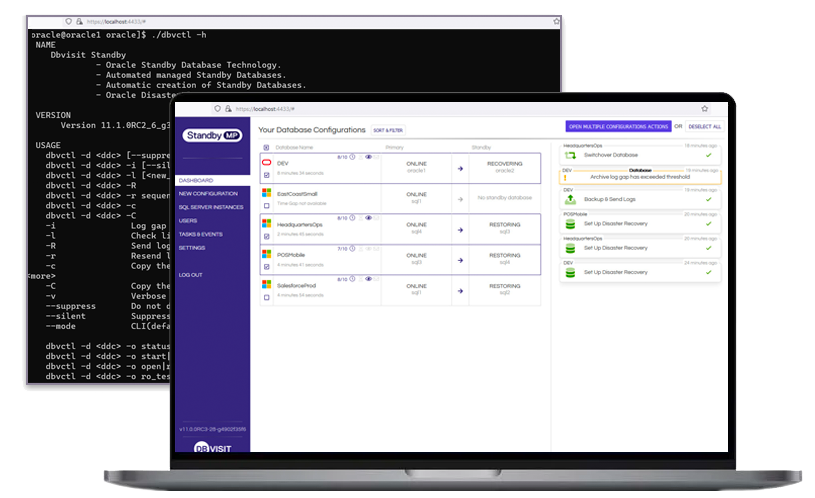Click the arrow on HeadquartersOps row
Screen dimensions: 815x498
[461, 230]
